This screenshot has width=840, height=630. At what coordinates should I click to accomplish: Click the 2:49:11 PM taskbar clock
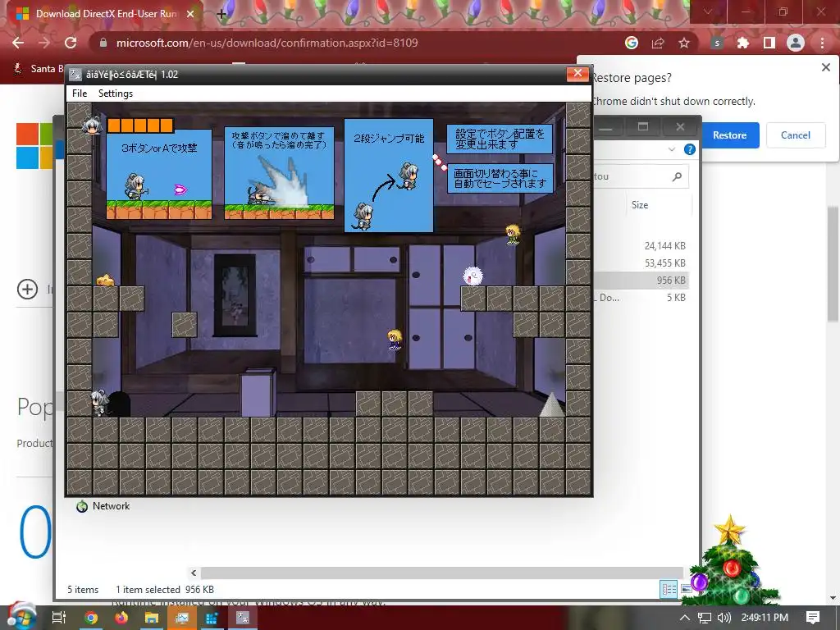(765, 618)
